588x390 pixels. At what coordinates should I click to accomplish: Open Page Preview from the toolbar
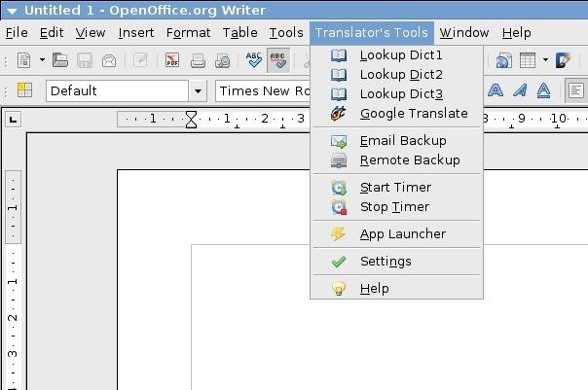222,60
